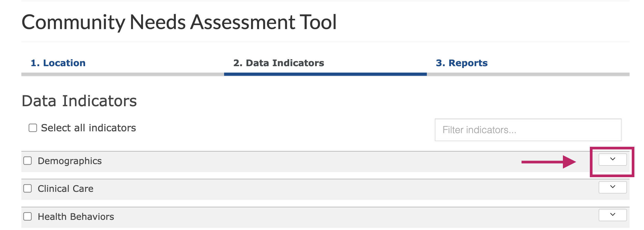Click the Health Behaviors category label text
Image resolution: width=644 pixels, height=230 pixels.
(x=76, y=216)
